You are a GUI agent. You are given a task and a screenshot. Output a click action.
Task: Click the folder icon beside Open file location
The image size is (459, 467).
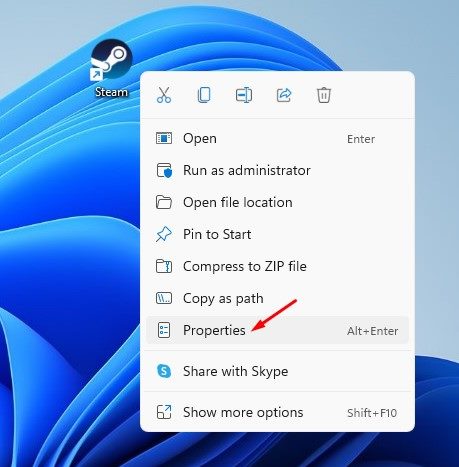164,202
